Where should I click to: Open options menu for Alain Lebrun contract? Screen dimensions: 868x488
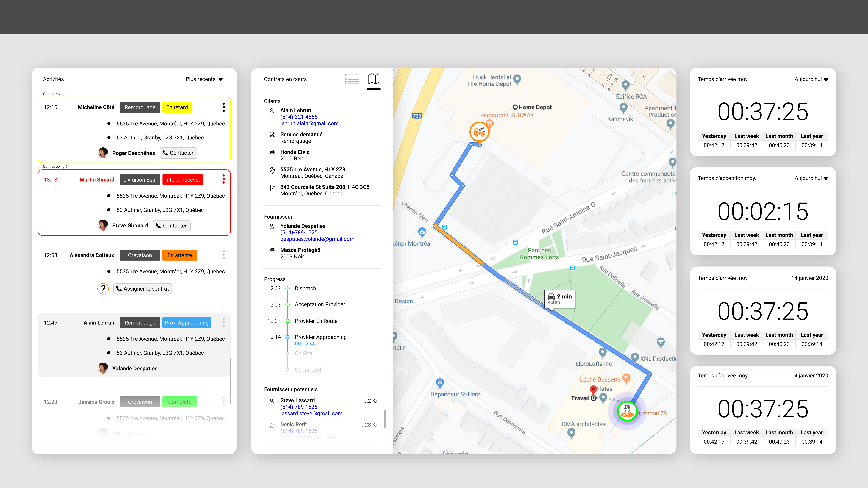point(223,322)
